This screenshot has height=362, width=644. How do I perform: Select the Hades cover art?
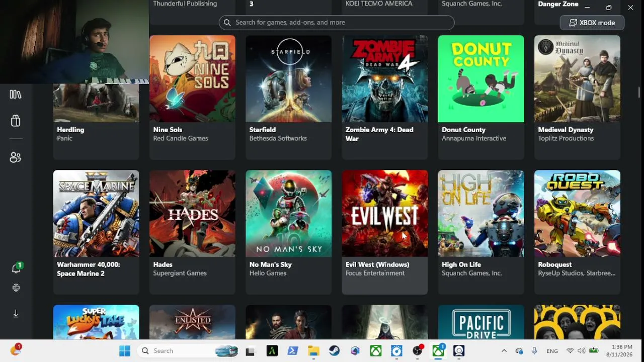click(192, 214)
